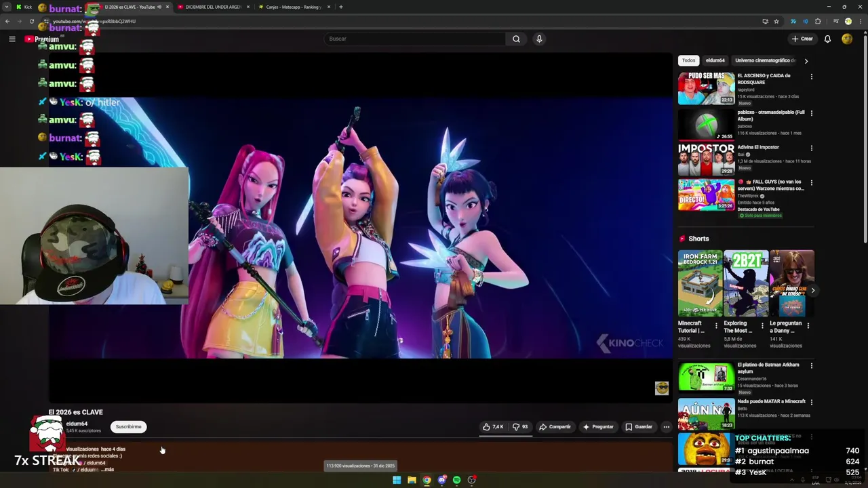868x488 pixels.
Task: Open the OBS icon in the taskbar
Action: click(x=471, y=480)
